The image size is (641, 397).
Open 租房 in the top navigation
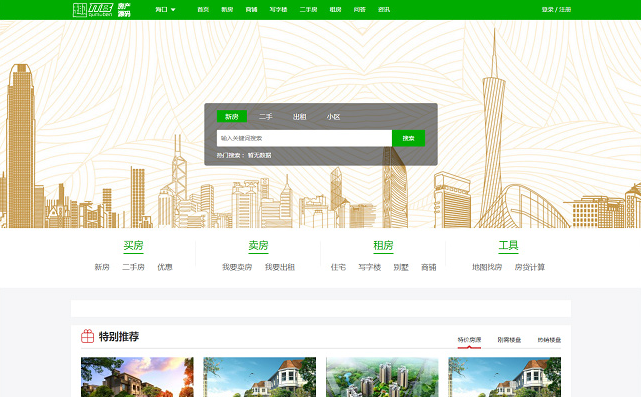tap(335, 9)
